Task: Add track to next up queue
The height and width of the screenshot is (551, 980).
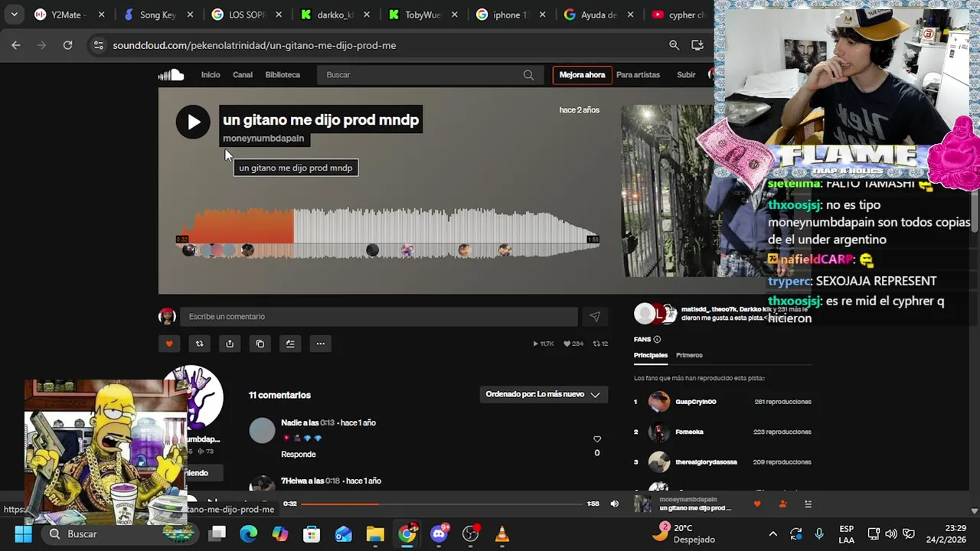Action: point(290,344)
